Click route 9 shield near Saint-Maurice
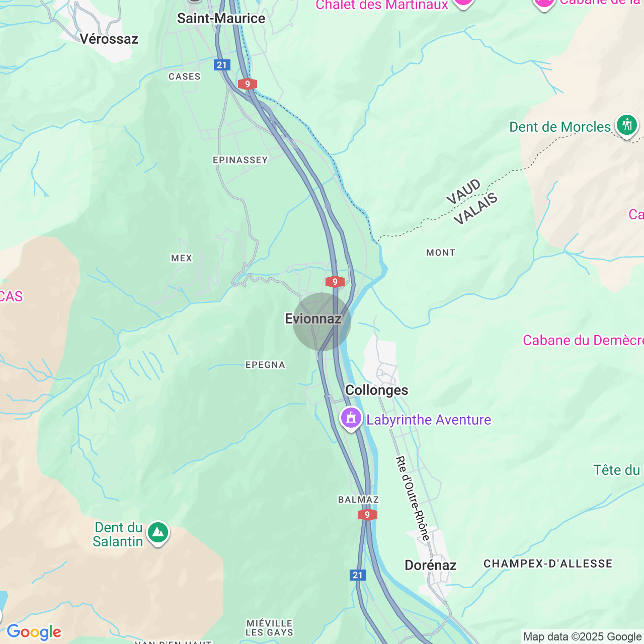The image size is (644, 644). [248, 84]
